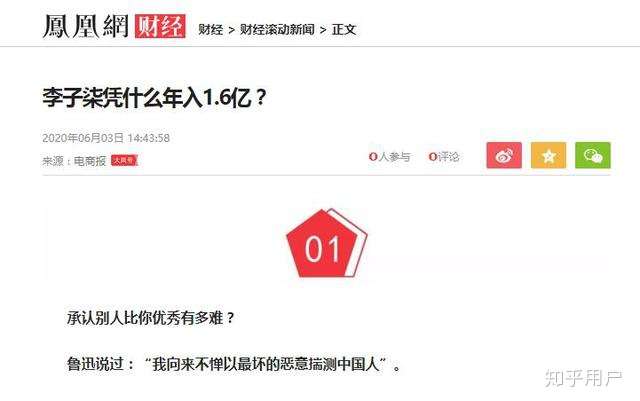This screenshot has height=401, width=640.
Task: Open the 0评论 comments link
Action: pyautogui.click(x=444, y=156)
